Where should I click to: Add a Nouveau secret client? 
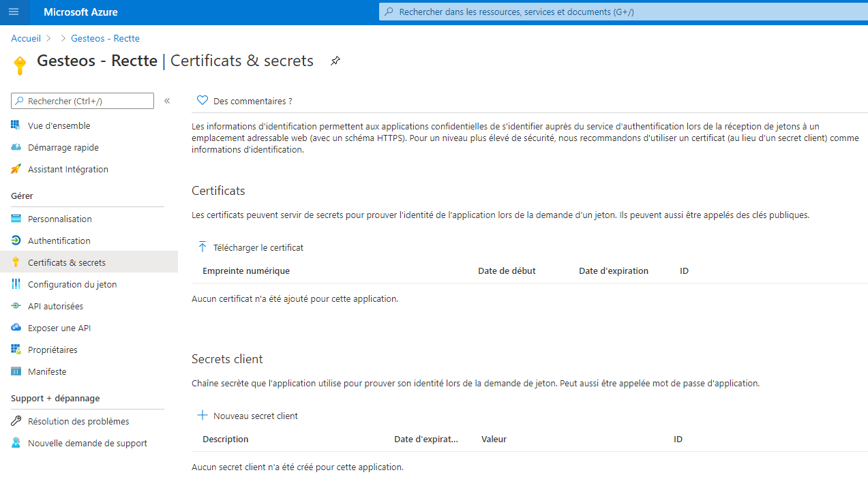tap(248, 416)
